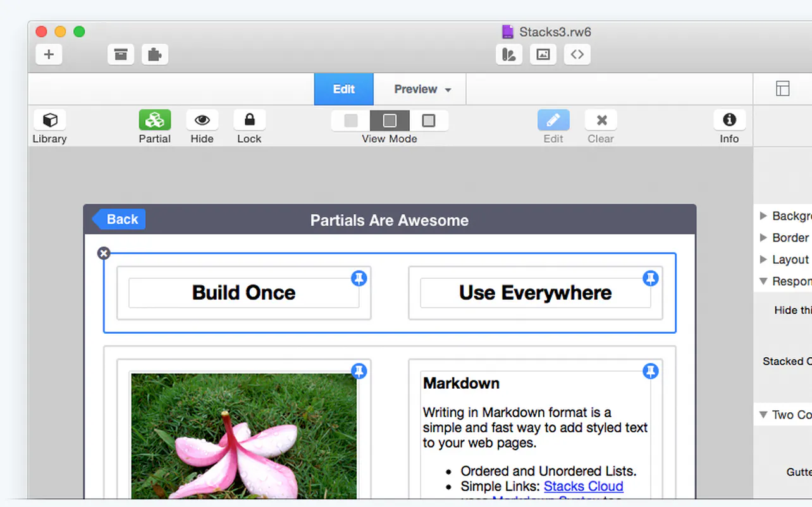Open the Preview dropdown arrow

coord(448,90)
